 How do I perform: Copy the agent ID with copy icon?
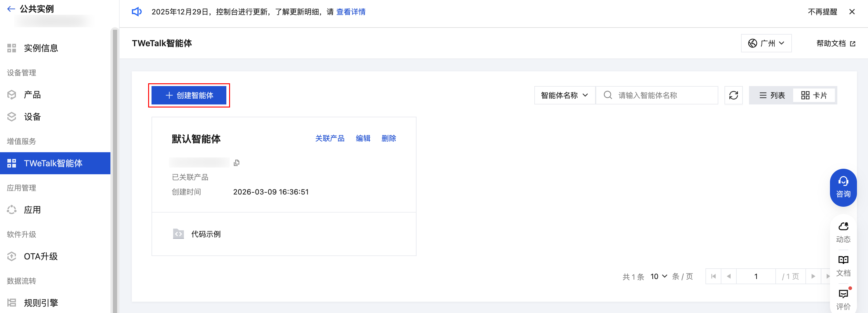click(236, 163)
